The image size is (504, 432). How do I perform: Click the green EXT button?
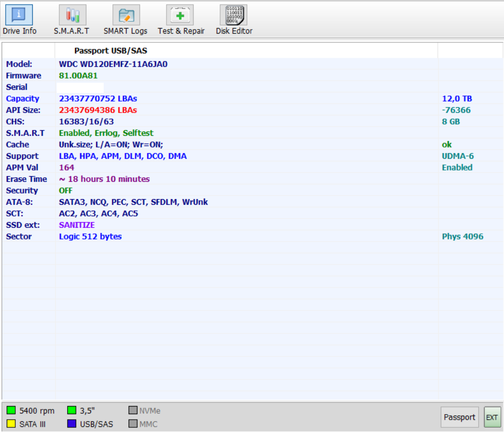[492, 417]
